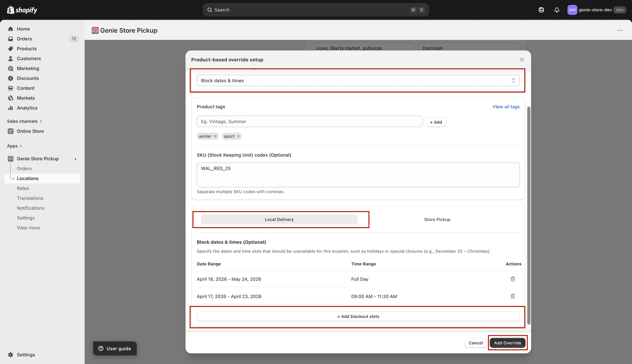
Task: Open the Translations submenu item
Action: pyautogui.click(x=30, y=198)
